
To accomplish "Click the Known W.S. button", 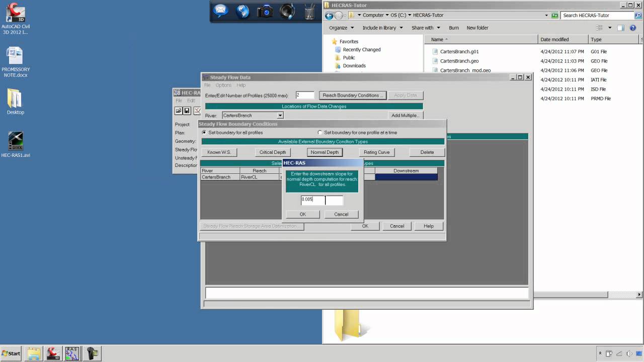I will click(219, 152).
